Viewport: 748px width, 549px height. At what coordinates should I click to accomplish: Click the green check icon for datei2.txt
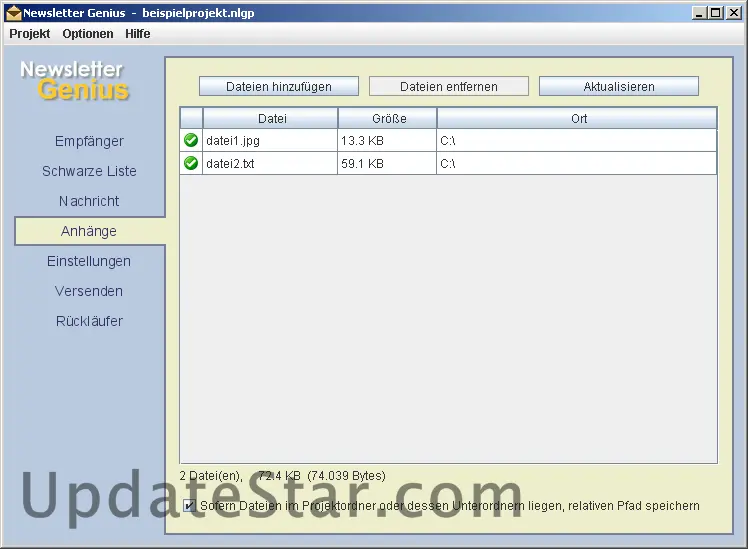(x=191, y=163)
